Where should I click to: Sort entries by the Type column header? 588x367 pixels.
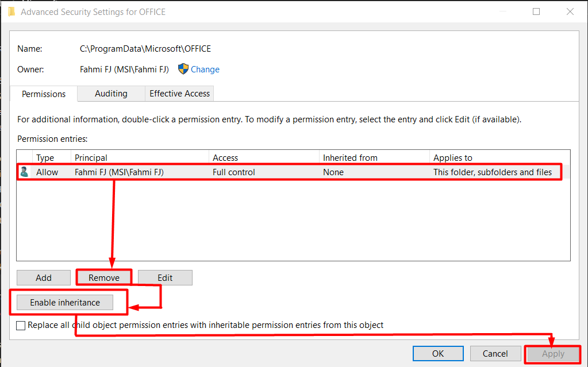point(45,157)
